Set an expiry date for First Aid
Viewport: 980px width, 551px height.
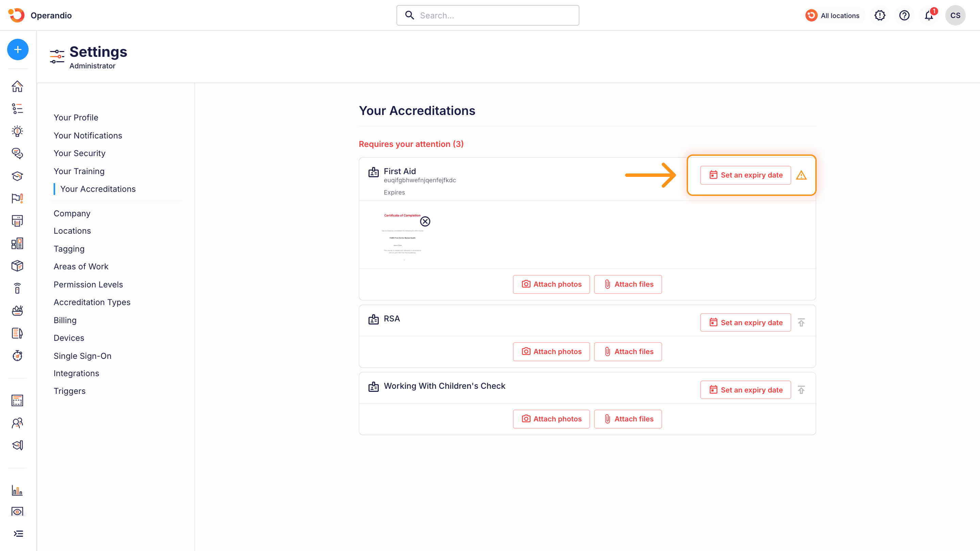(x=745, y=175)
